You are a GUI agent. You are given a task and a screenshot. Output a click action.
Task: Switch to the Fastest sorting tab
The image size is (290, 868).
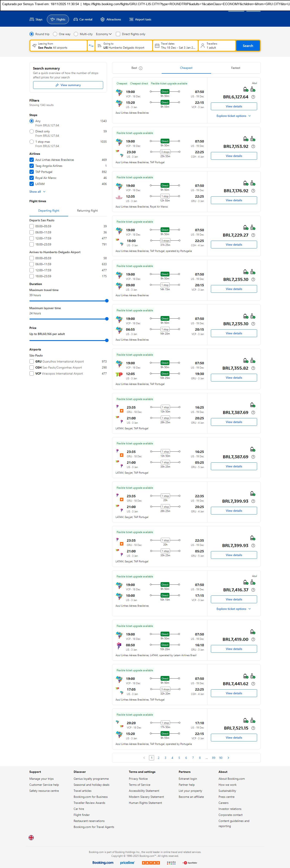click(x=235, y=68)
